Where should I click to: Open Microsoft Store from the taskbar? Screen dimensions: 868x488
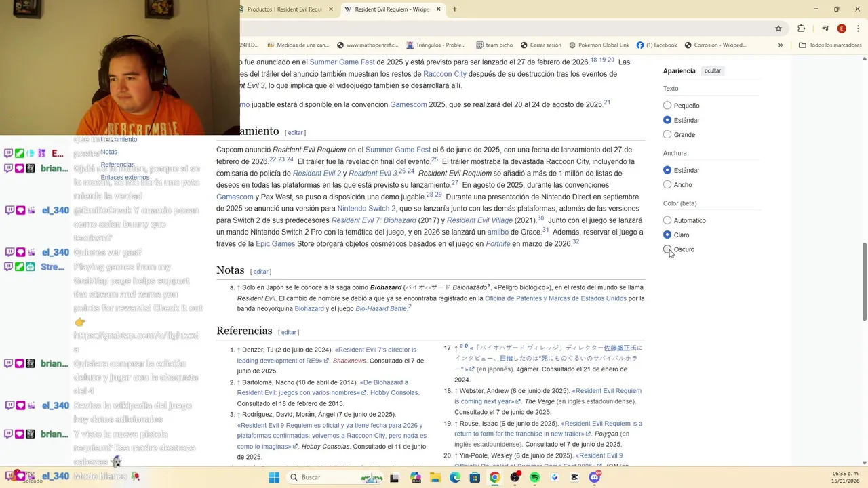point(475,477)
